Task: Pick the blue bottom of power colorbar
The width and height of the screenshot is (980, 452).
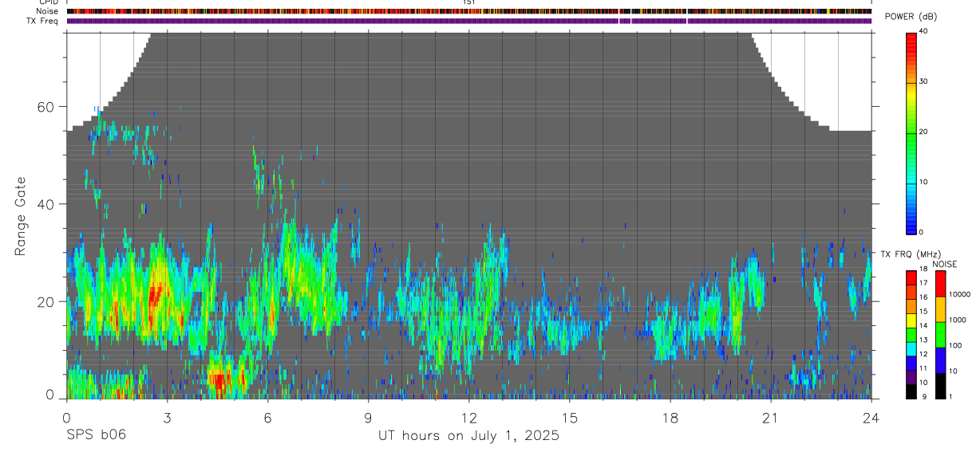Action: [911, 223]
